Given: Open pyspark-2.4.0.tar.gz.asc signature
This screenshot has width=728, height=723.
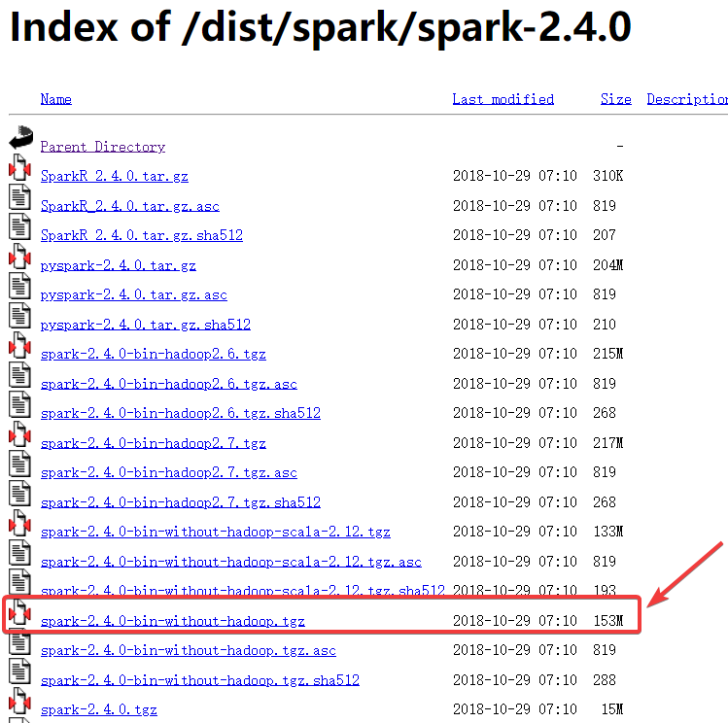Looking at the screenshot, I should 134,294.
